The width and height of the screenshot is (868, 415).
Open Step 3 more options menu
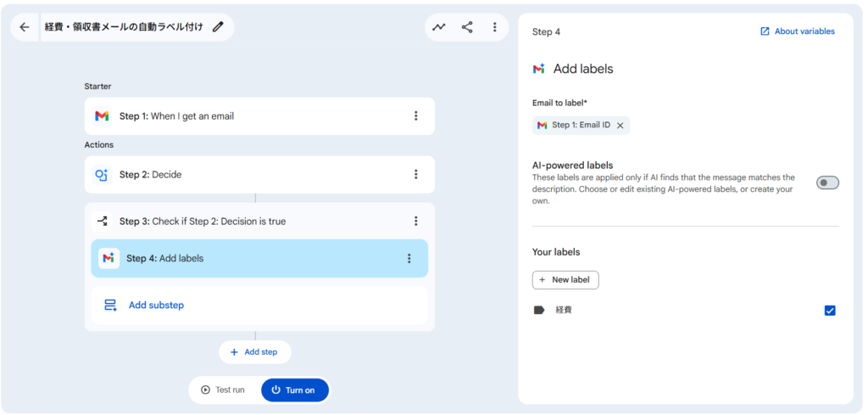coord(415,222)
